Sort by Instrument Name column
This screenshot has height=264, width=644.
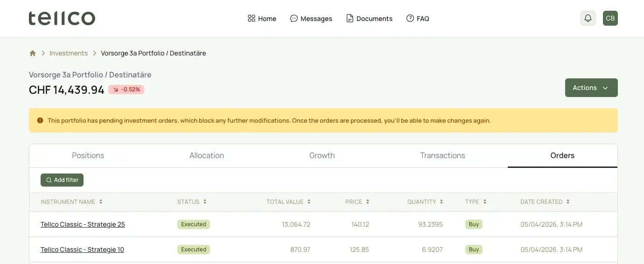click(71, 202)
